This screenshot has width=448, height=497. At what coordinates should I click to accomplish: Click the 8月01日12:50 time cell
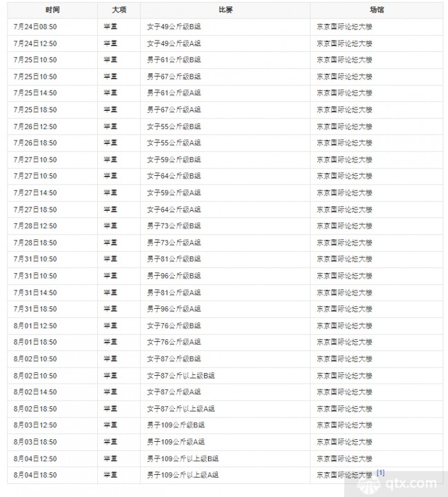tap(52, 326)
